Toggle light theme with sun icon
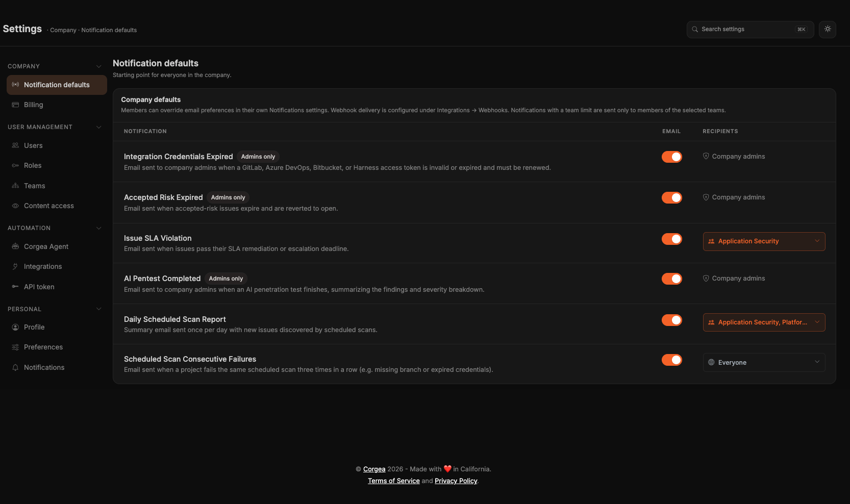 (828, 29)
